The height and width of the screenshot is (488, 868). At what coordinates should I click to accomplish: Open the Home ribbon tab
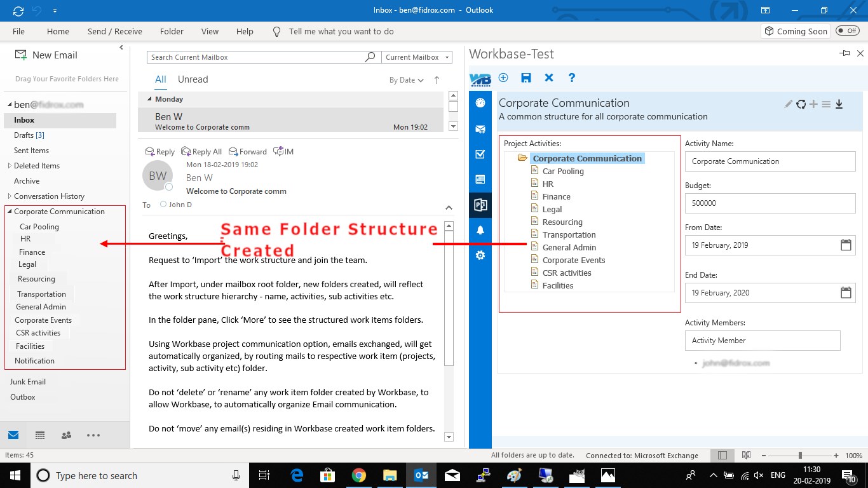pos(58,31)
